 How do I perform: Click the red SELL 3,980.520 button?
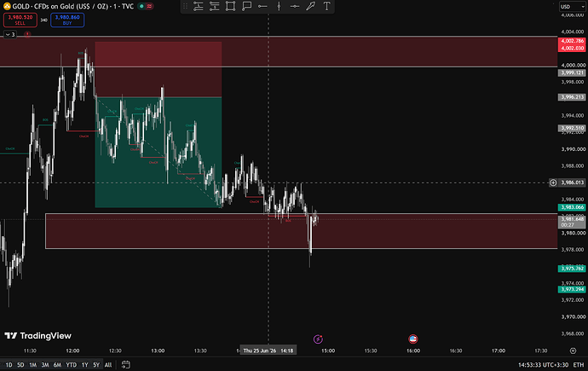click(20, 20)
